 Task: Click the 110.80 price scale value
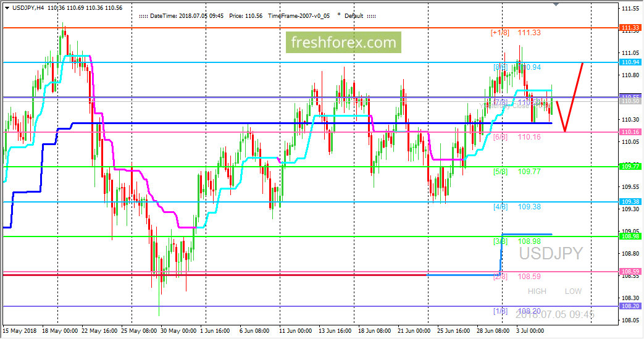[x=630, y=75]
